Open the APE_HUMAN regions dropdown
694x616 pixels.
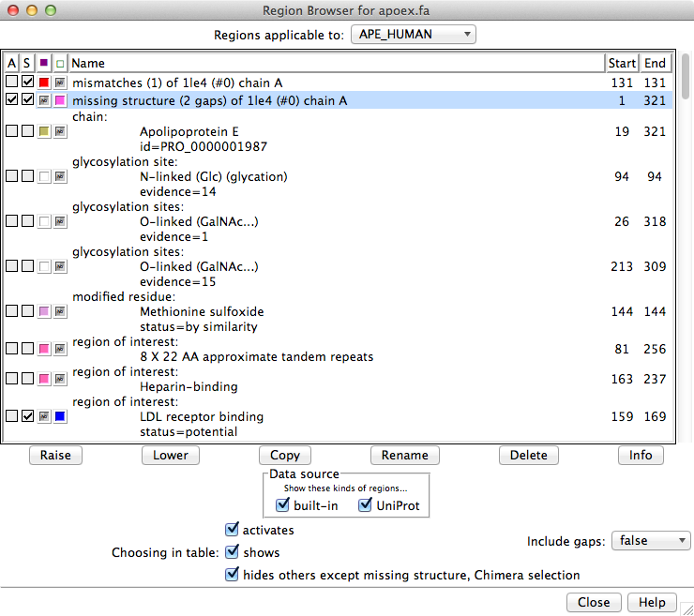click(x=413, y=36)
